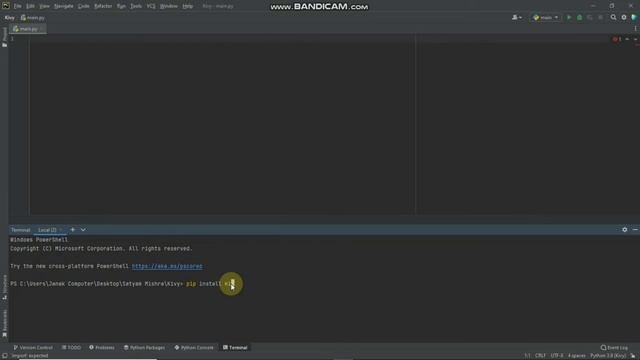Click the PyCharm logo icon in title bar
The width and height of the screenshot is (640, 360).
click(x=6, y=6)
